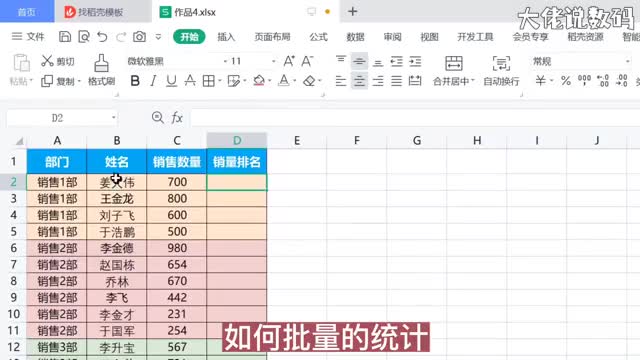Open font size dropdown showing 11
640x360 pixels.
[x=273, y=61]
